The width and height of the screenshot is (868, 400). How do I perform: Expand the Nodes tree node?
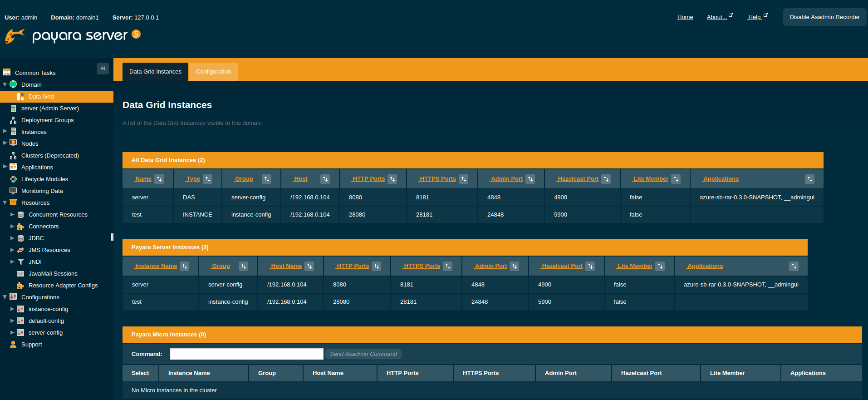[x=5, y=143]
